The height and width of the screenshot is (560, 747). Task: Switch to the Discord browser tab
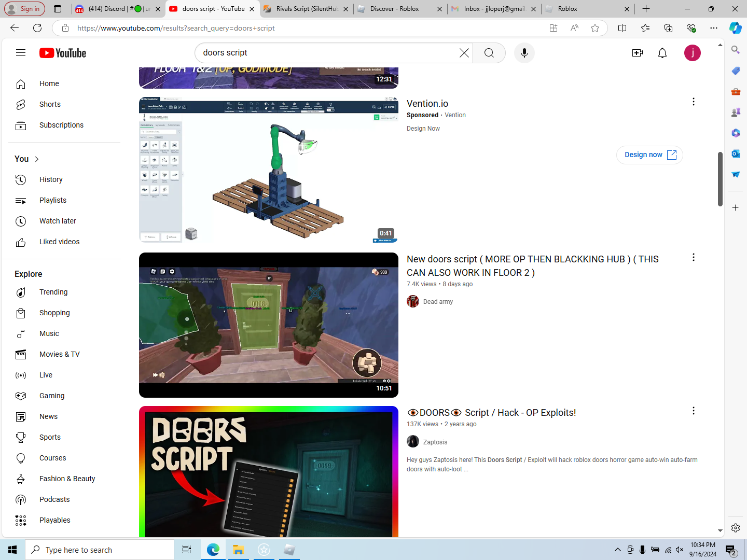(118, 9)
